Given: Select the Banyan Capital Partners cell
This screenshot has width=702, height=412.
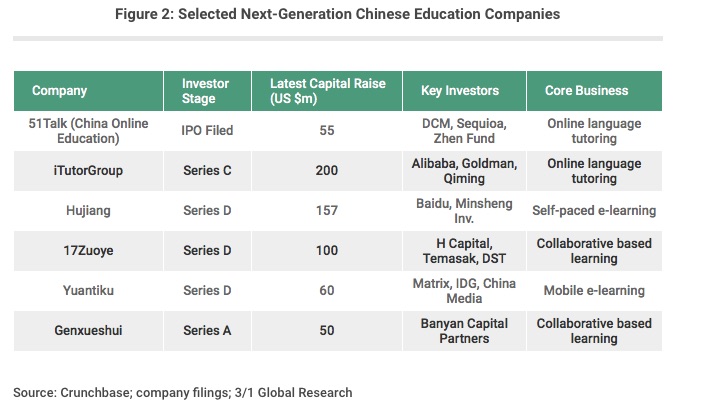Looking at the screenshot, I should (463, 331).
